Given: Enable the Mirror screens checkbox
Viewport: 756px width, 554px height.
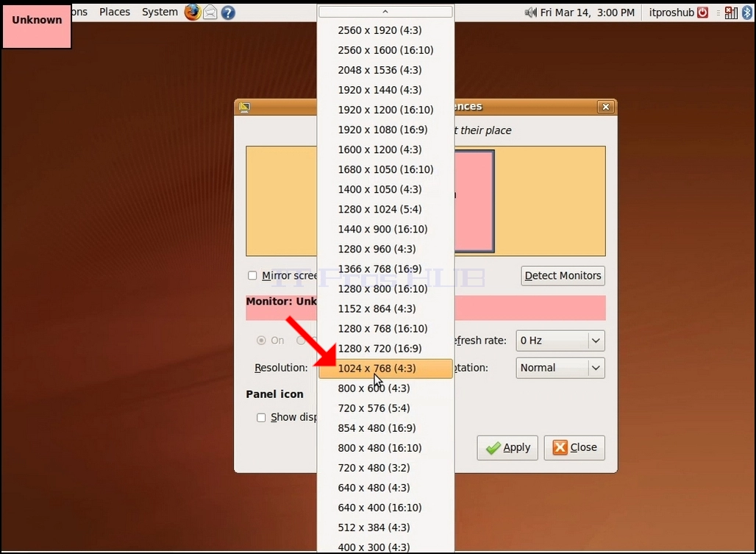Looking at the screenshot, I should pos(252,275).
